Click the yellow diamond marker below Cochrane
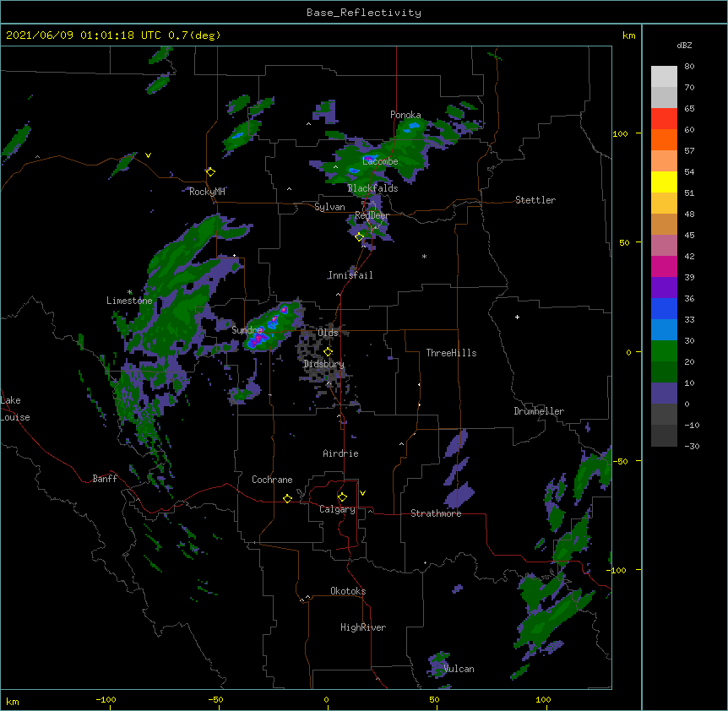Viewport: 728px width, 711px height. (x=287, y=498)
